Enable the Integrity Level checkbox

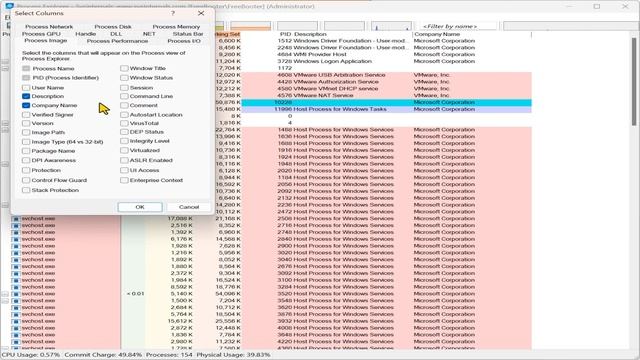point(124,141)
